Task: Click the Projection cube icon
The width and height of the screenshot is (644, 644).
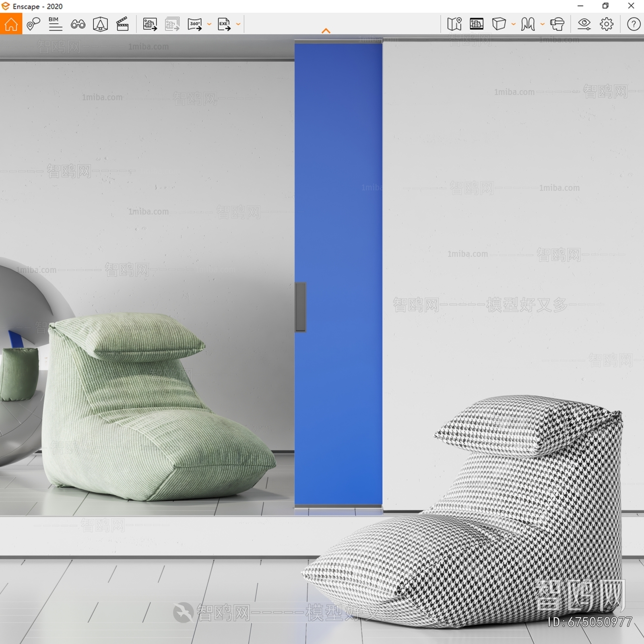Action: [x=499, y=24]
